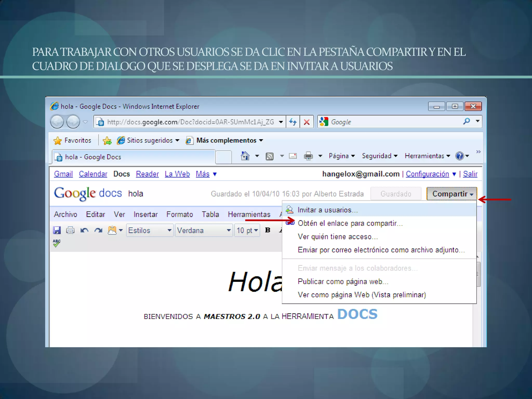Click the Google docs logo
Image resolution: width=532 pixels, height=399 pixels.
point(88,194)
